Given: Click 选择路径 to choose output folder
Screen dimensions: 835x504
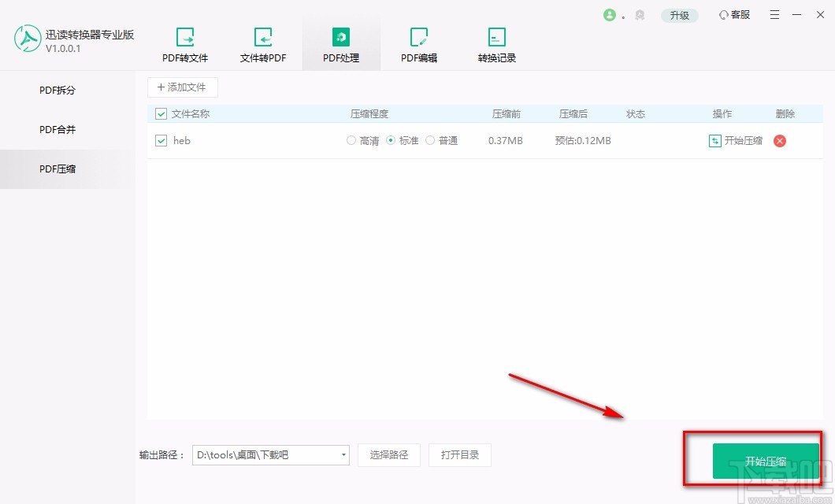Looking at the screenshot, I should (x=389, y=455).
